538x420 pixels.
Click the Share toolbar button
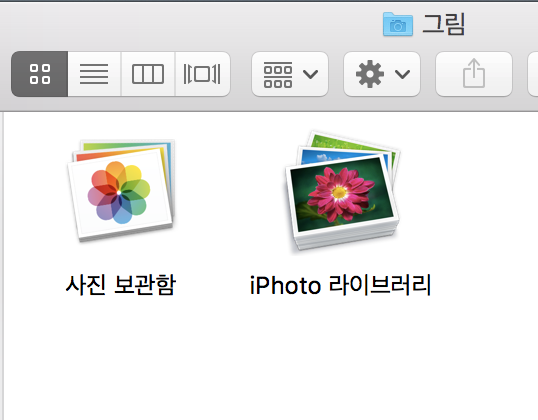point(474,74)
